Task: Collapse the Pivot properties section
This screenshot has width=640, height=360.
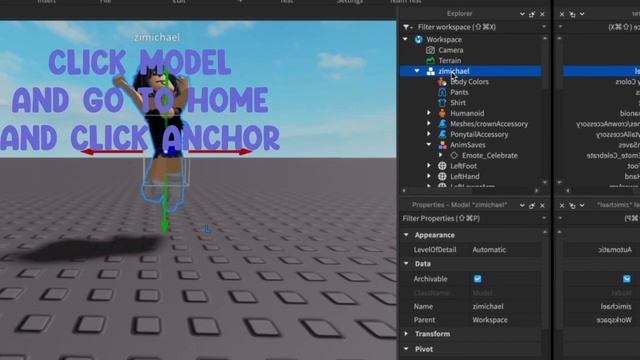Action: tap(406, 349)
